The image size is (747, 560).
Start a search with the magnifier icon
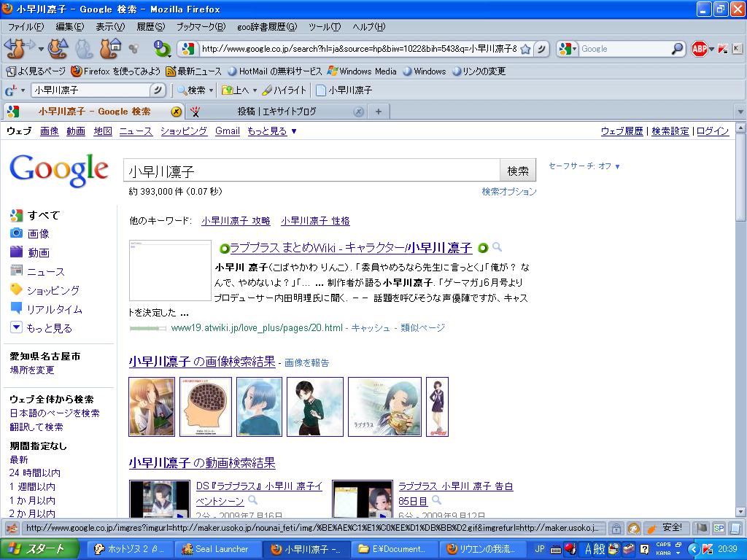(x=677, y=49)
